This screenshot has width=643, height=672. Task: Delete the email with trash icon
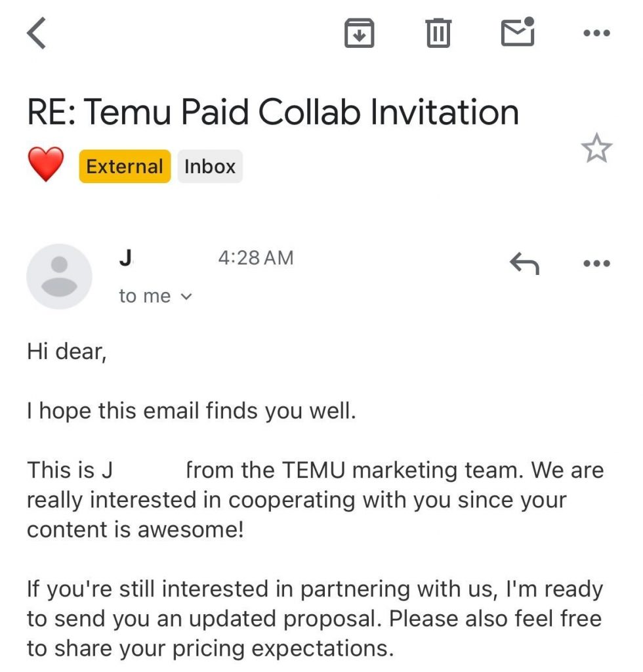438,33
